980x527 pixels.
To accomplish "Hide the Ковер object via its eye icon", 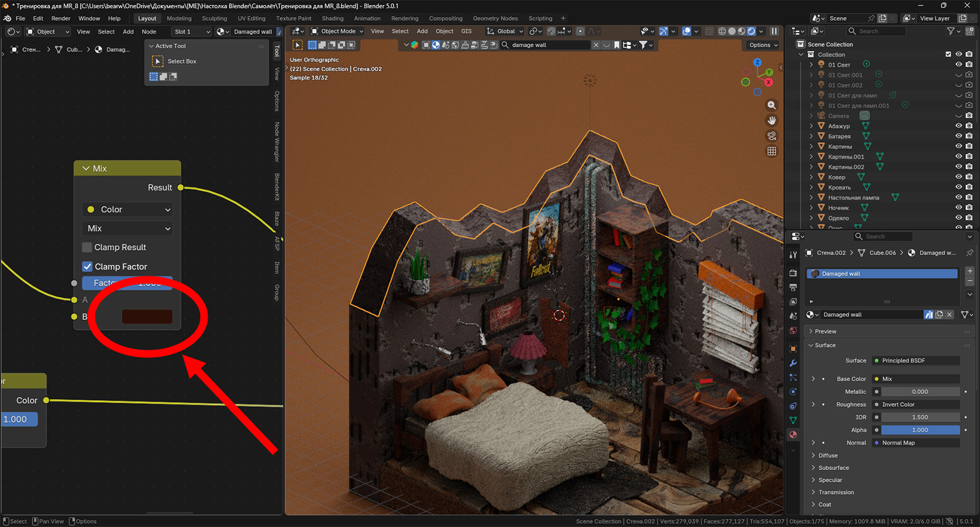I will 959,177.
